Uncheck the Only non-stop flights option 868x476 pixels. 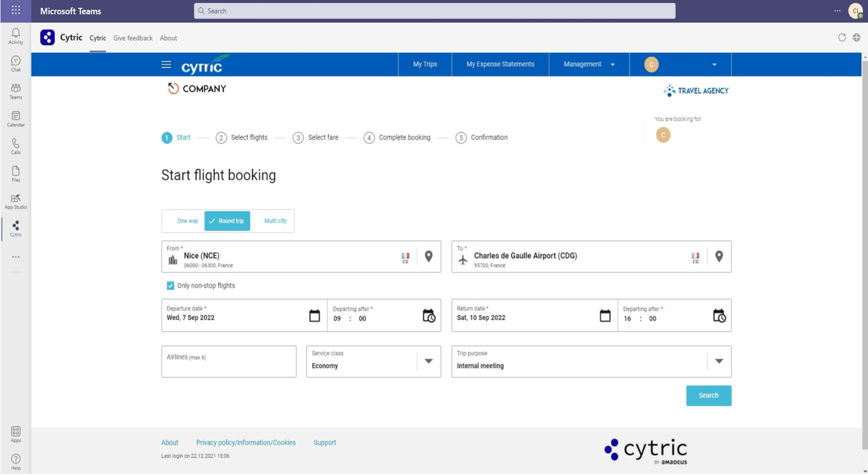[170, 285]
